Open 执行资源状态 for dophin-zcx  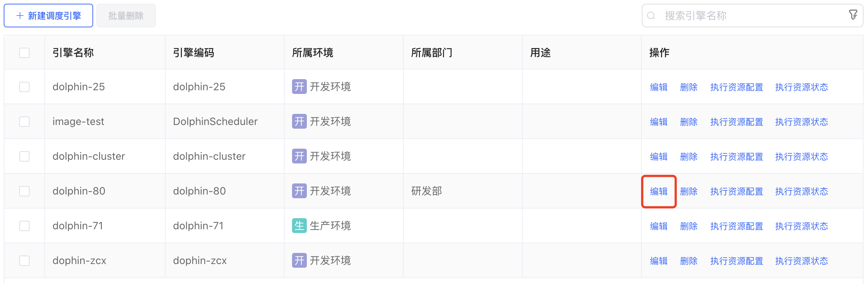pos(801,261)
